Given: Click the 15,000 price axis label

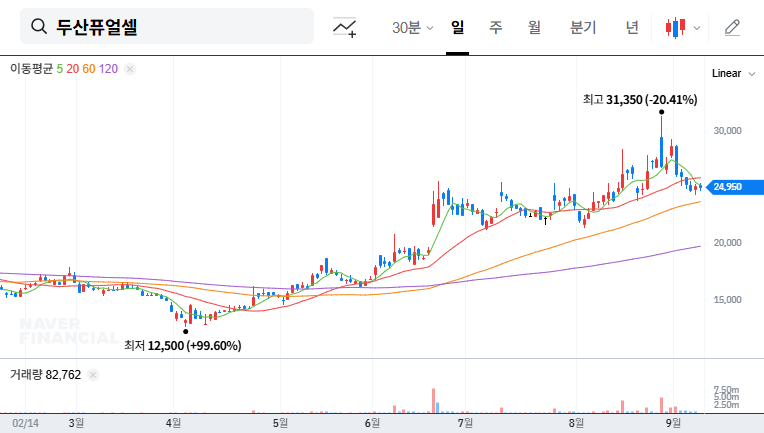Looking at the screenshot, I should coord(727,300).
